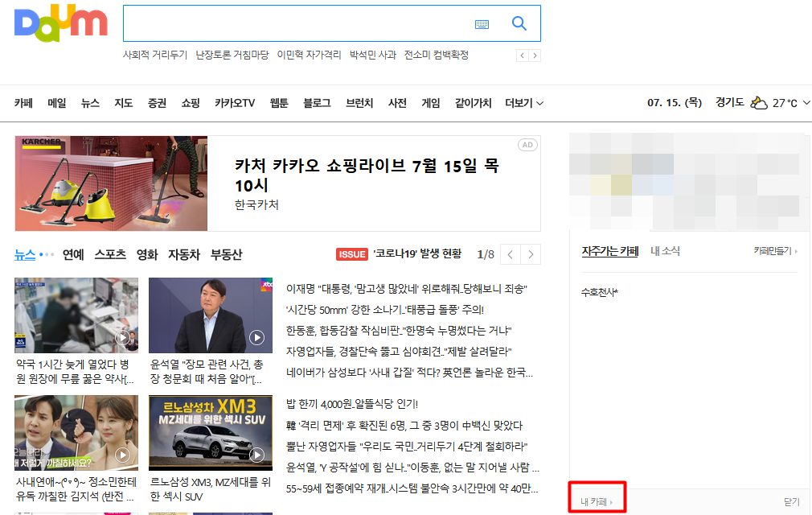
Task: Read headline 자영업자들, 경찰단속 뚫고 심야회견
Action: tap(399, 352)
